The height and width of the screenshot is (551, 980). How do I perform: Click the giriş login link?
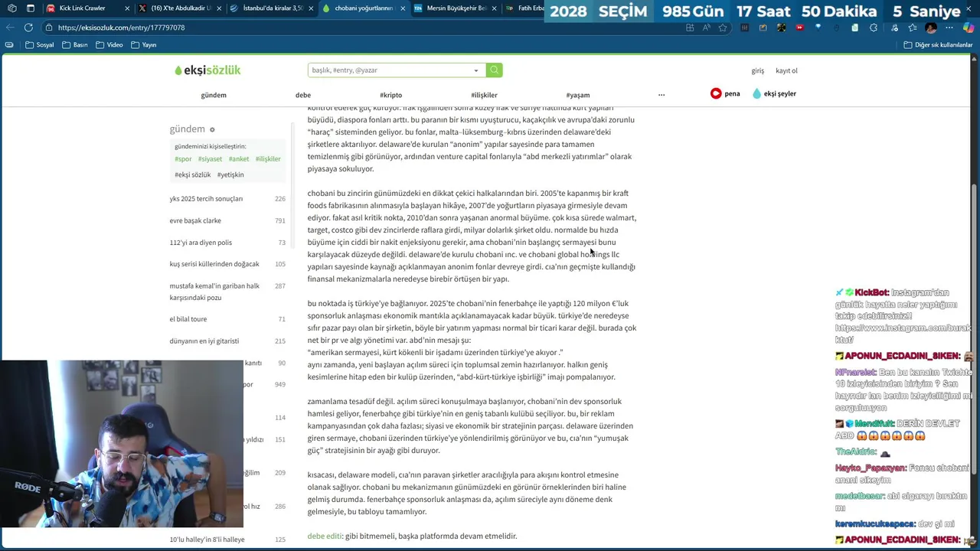pos(758,70)
